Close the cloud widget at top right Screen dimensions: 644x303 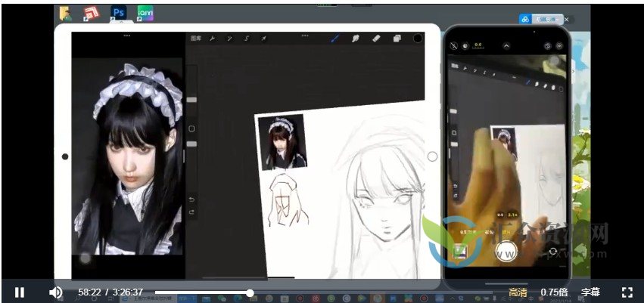(567, 20)
